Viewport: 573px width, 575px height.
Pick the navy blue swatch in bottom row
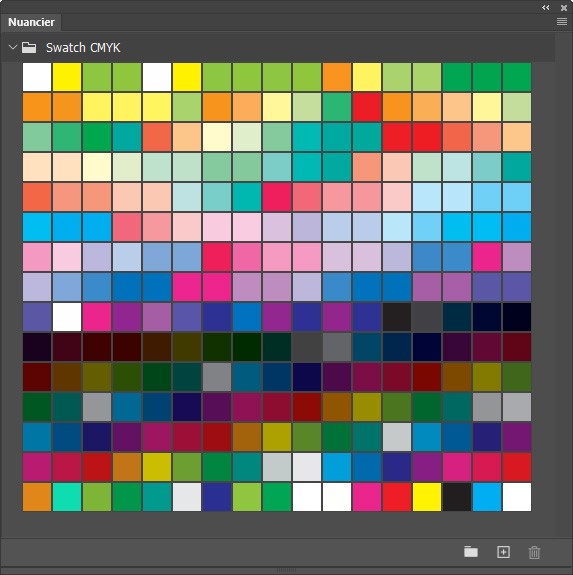click(x=217, y=497)
